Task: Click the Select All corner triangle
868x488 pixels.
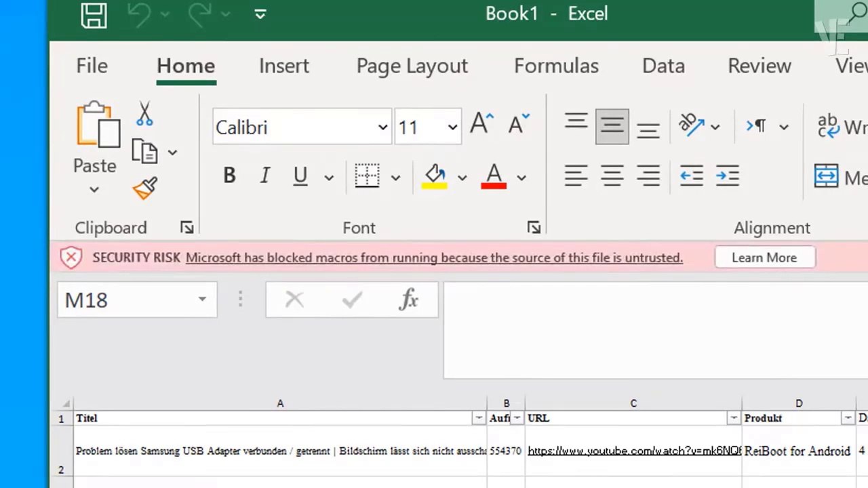Action: pos(66,404)
